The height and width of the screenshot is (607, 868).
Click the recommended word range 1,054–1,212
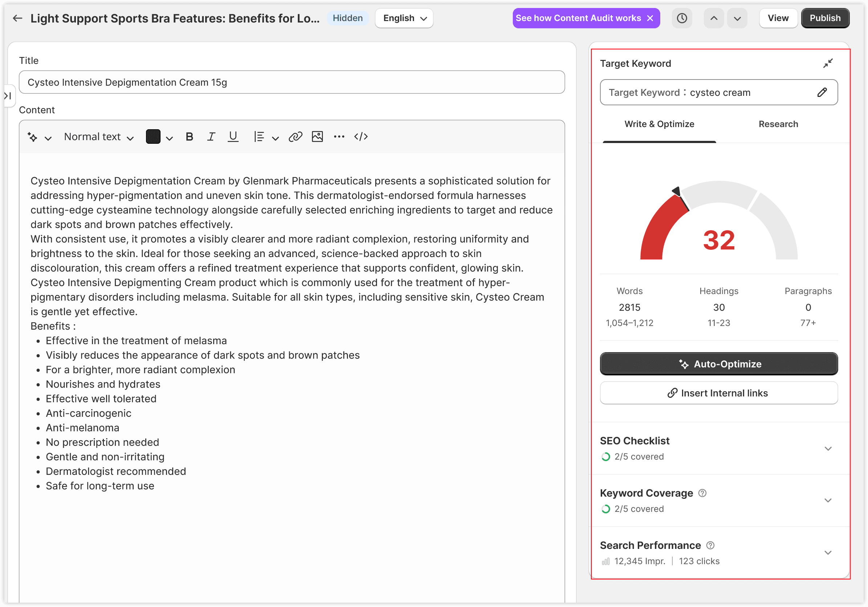629,323
